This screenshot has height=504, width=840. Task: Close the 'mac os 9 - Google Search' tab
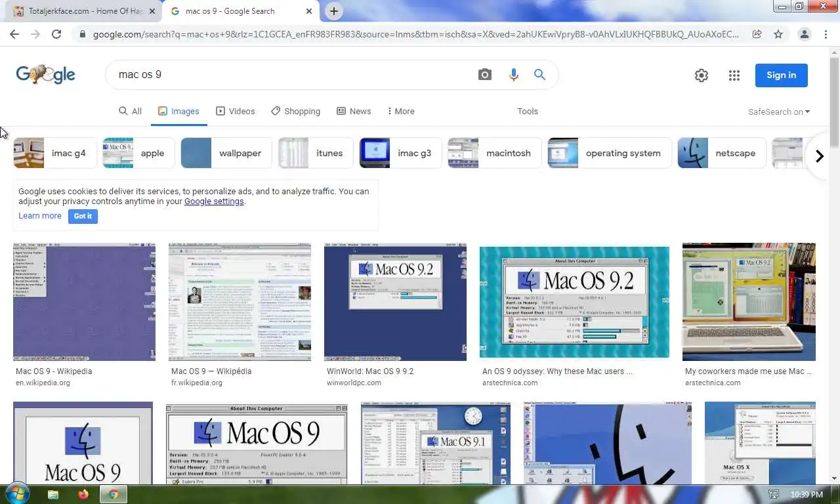pos(309,11)
